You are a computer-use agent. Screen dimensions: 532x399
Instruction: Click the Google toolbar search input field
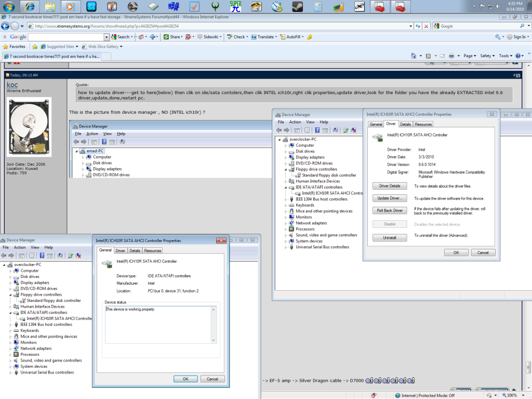(66, 37)
